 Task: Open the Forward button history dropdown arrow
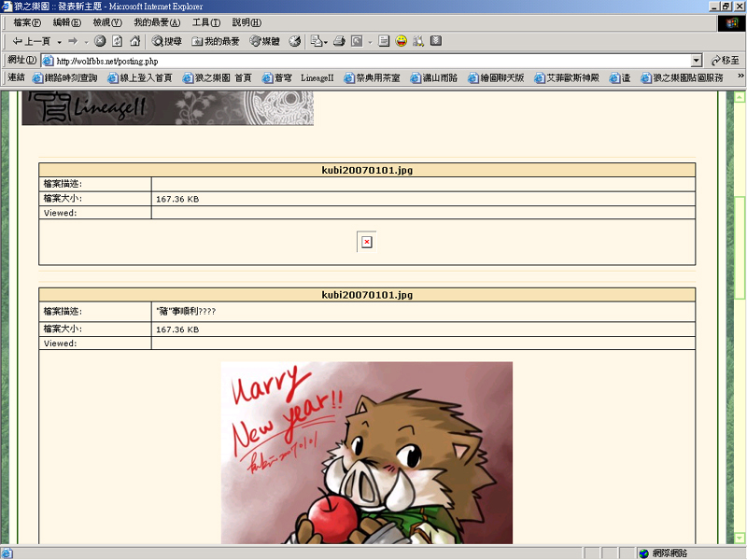[x=86, y=42]
